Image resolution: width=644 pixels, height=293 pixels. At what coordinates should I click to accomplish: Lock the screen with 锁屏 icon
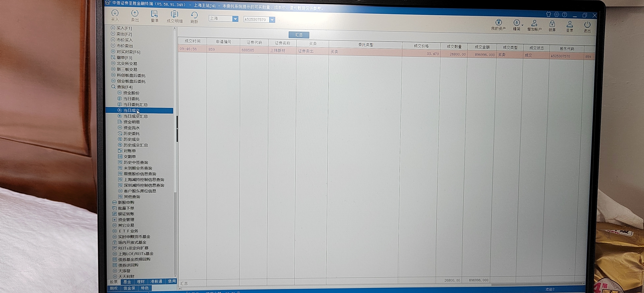pyautogui.click(x=552, y=26)
